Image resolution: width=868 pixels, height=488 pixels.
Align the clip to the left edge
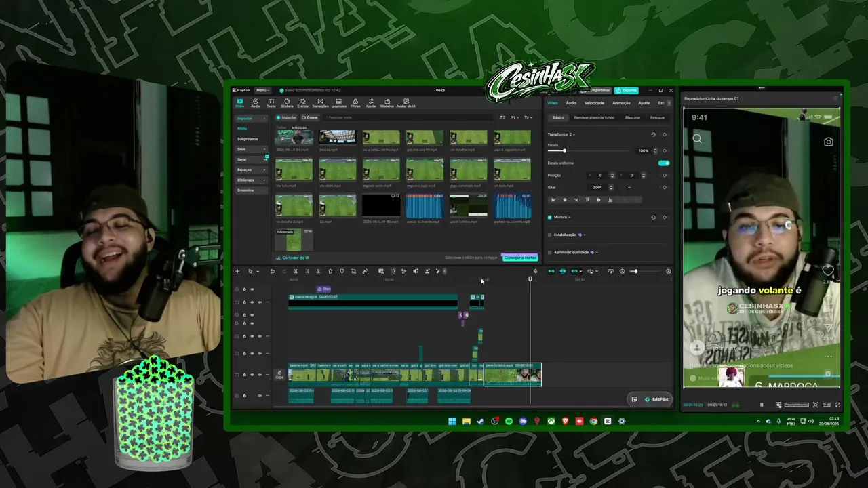pos(553,200)
